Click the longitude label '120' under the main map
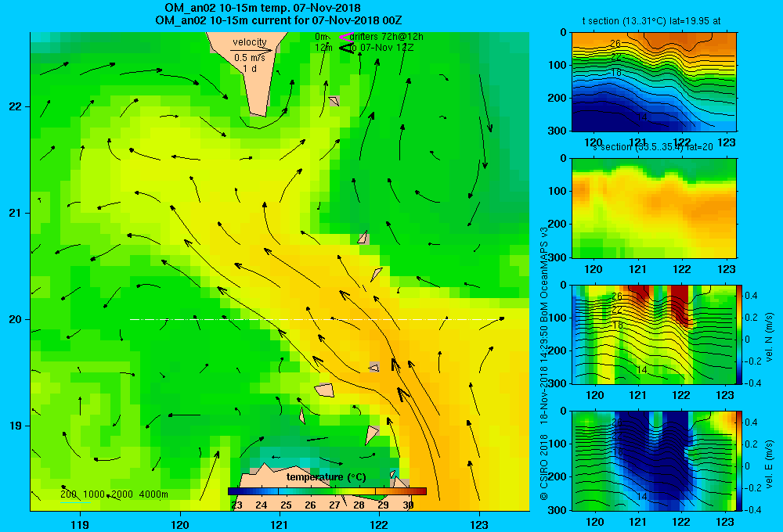The image size is (783, 532). tap(180, 524)
